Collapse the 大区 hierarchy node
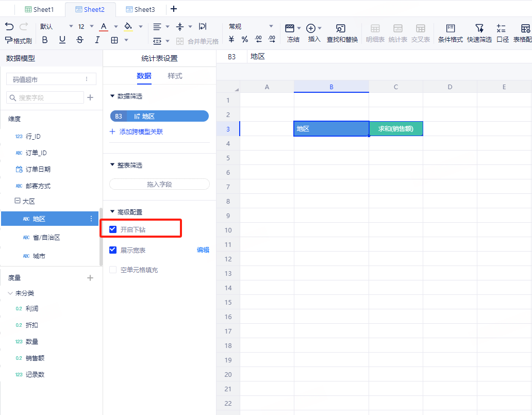 [17, 201]
